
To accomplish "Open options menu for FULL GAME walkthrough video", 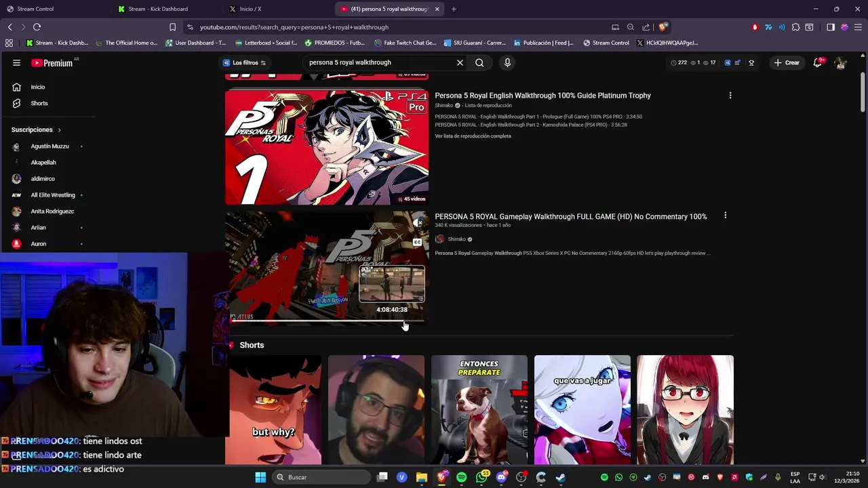I will click(x=725, y=216).
